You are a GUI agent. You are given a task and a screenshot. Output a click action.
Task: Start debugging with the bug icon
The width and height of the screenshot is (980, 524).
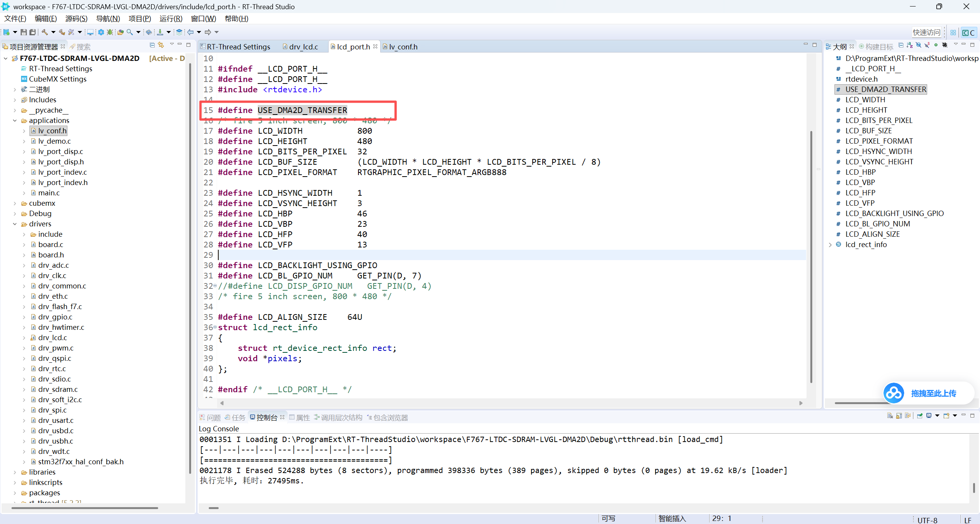pyautogui.click(x=110, y=32)
